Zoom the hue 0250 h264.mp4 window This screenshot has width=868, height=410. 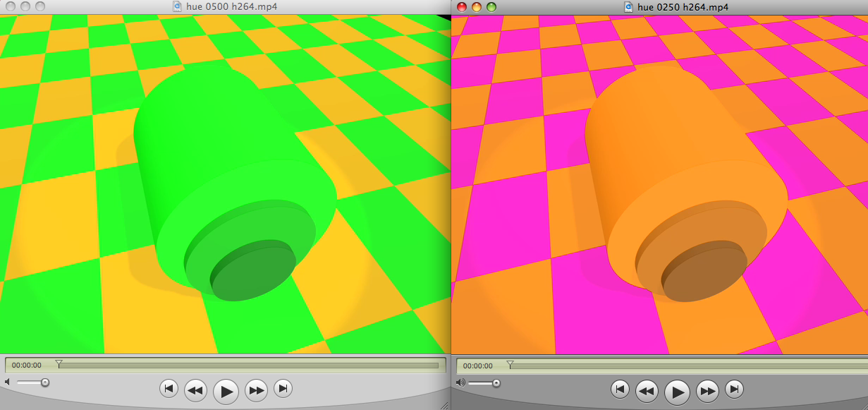(491, 6)
